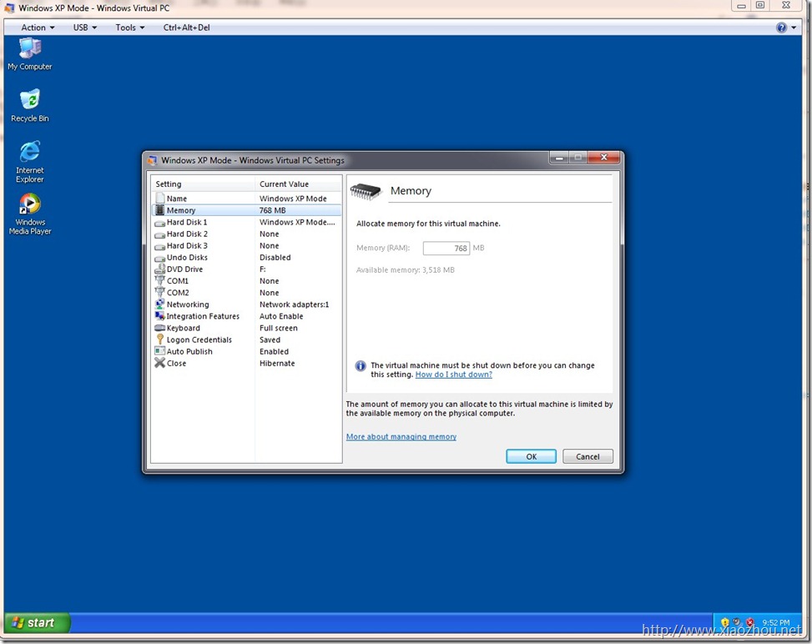Click the help question mark icon in toolbar
This screenshot has height=644, width=812.
[781, 28]
